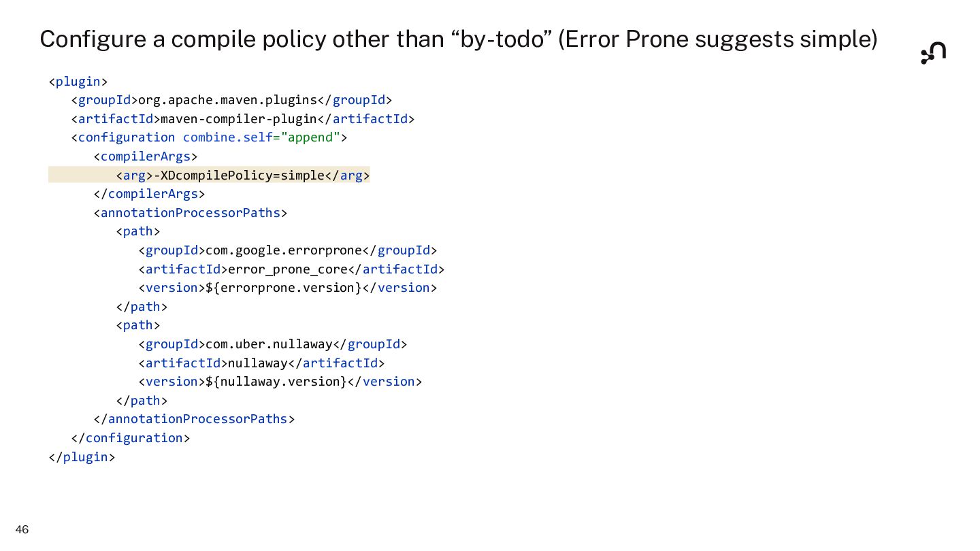Click the ${nullaway.version} version text
980x551 pixels.
point(276,382)
